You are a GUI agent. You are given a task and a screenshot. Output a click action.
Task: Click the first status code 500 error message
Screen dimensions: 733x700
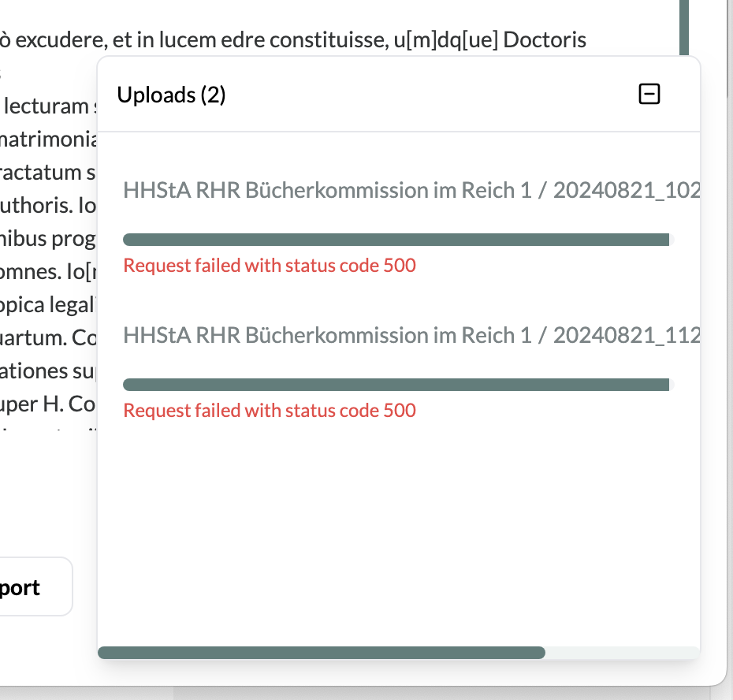270,266
